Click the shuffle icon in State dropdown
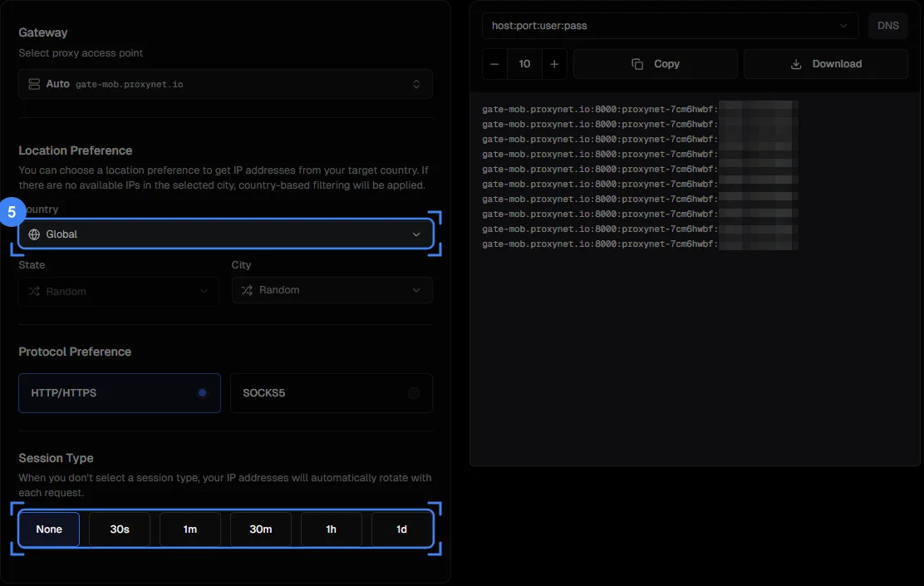Image resolution: width=924 pixels, height=586 pixels. click(x=34, y=291)
